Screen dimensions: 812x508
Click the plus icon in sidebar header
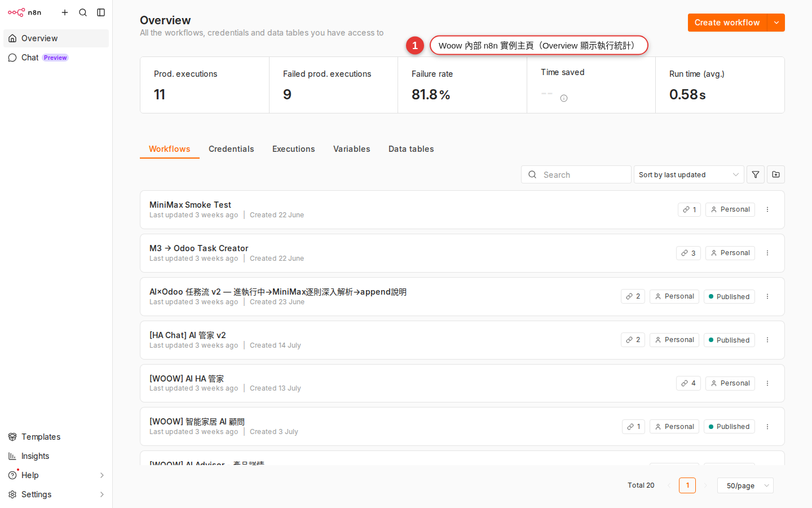pos(65,12)
